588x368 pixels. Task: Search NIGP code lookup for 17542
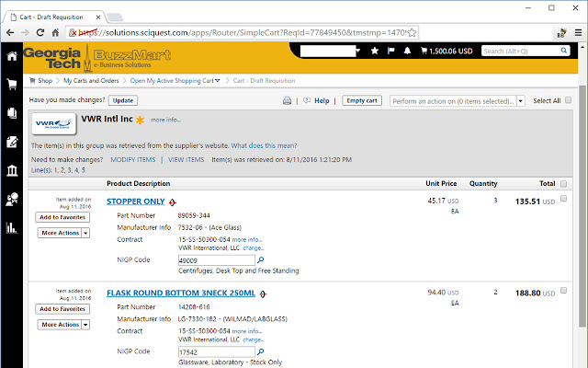[x=261, y=351]
